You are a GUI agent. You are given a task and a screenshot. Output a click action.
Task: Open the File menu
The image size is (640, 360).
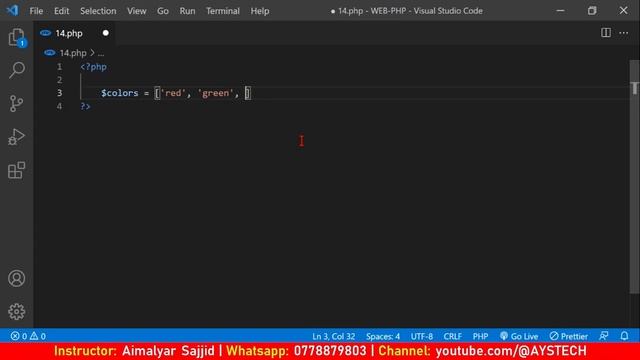click(36, 11)
